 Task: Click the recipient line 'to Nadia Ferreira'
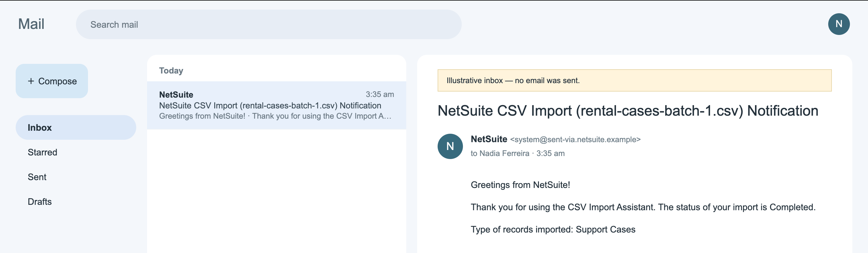click(x=500, y=153)
